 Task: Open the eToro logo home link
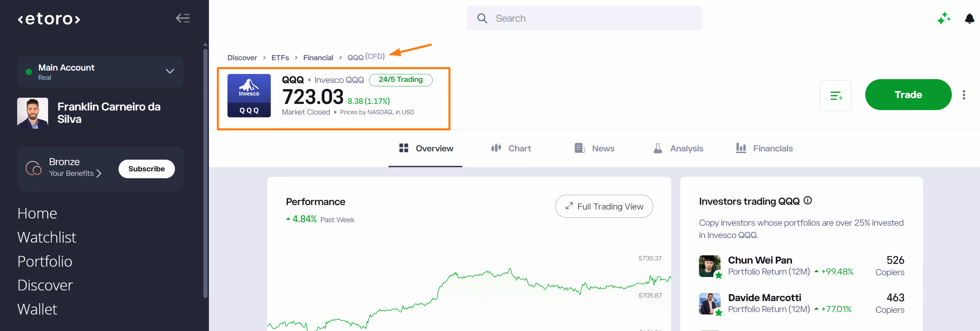49,19
